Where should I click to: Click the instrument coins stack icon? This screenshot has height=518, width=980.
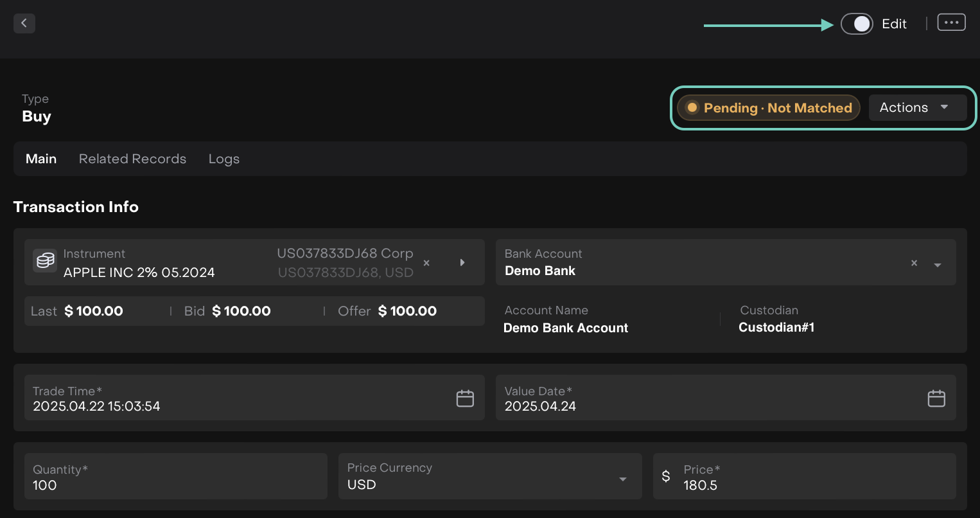(45, 261)
